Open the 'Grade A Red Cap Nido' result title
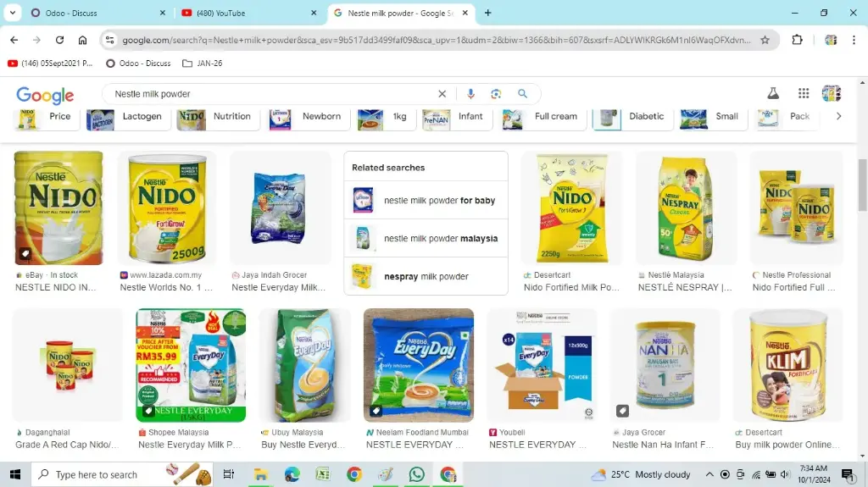Viewport: 868px width, 487px height. click(67, 445)
